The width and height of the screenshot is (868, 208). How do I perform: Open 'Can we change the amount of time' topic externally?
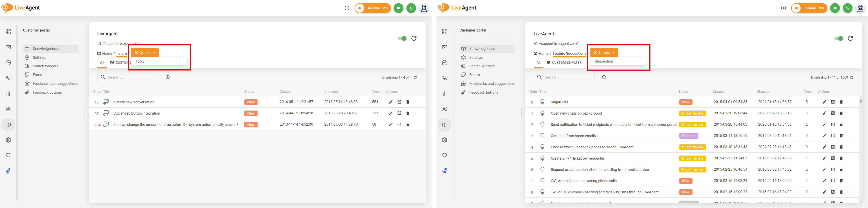399,125
